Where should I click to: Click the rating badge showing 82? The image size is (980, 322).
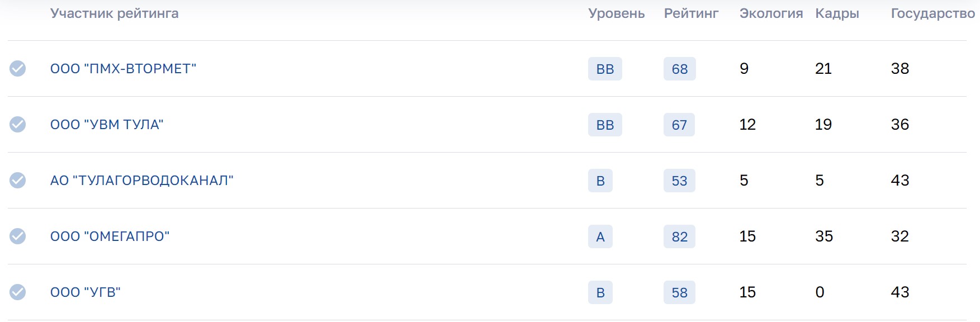click(679, 236)
